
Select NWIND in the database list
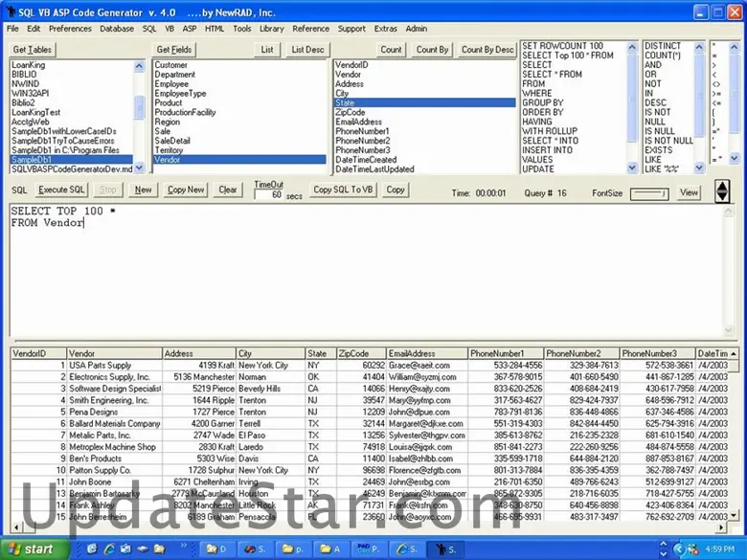[72, 84]
